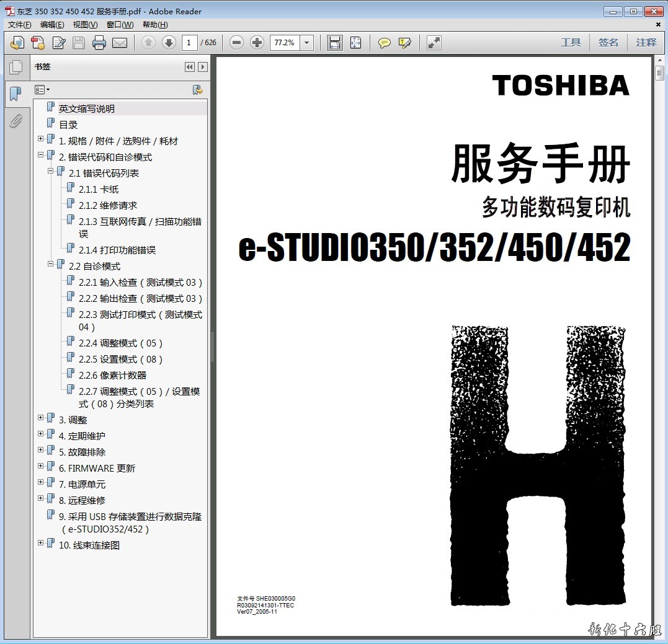Open the 文件(F) menu
Viewport: 668px width, 644px height.
point(20,25)
